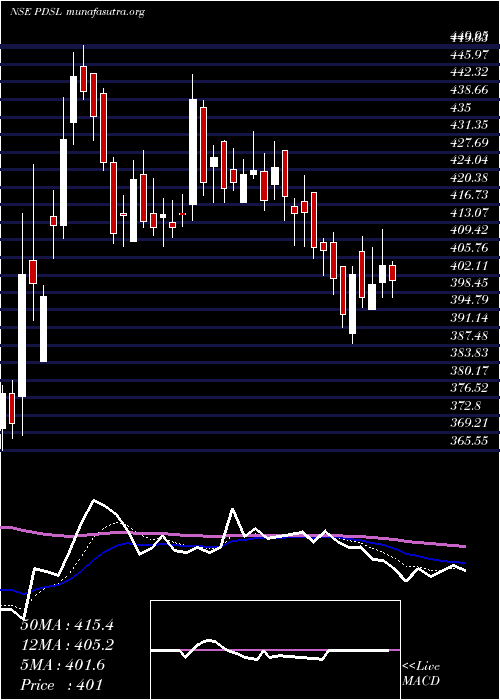500x700 pixels.
Task: Click the 405.76 axis label
Action: tap(471, 247)
